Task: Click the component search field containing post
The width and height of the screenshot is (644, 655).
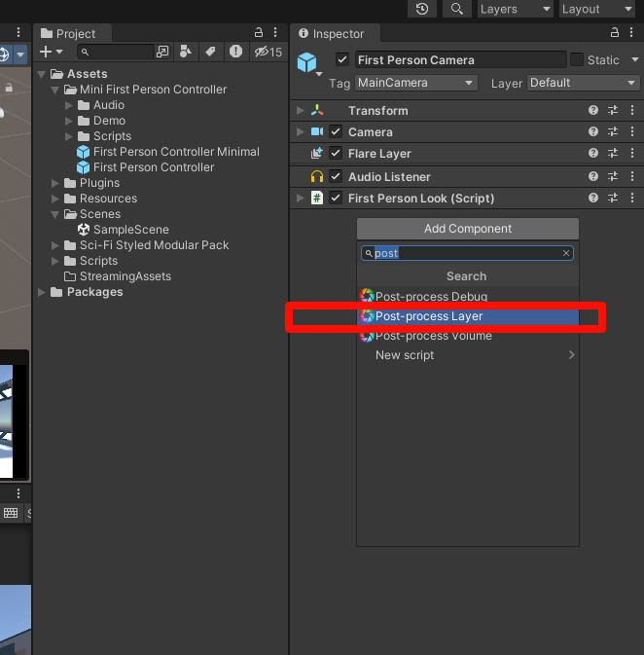Action: (467, 253)
